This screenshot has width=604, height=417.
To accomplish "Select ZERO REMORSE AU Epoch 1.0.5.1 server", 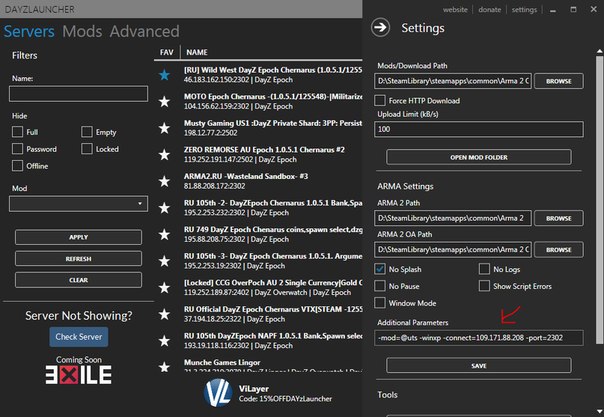I will (x=258, y=154).
